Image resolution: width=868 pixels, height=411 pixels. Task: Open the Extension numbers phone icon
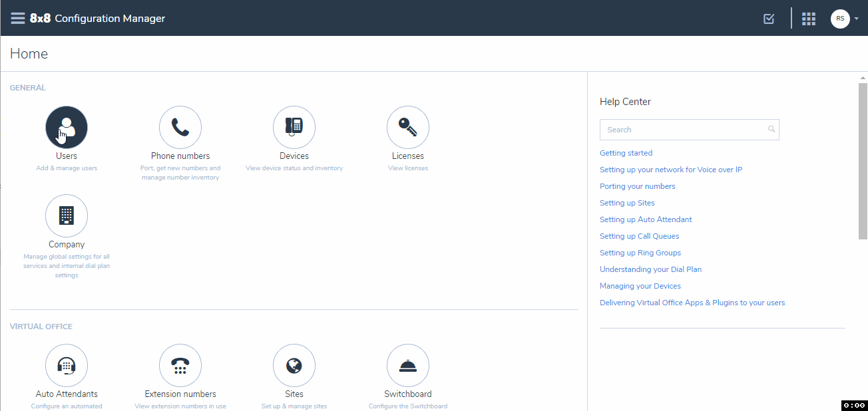tap(180, 365)
